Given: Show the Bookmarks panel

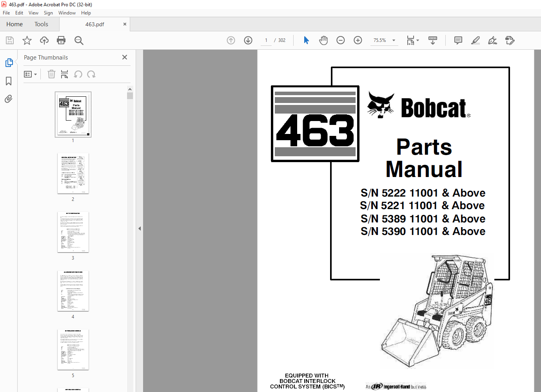Looking at the screenshot, I should (9, 81).
